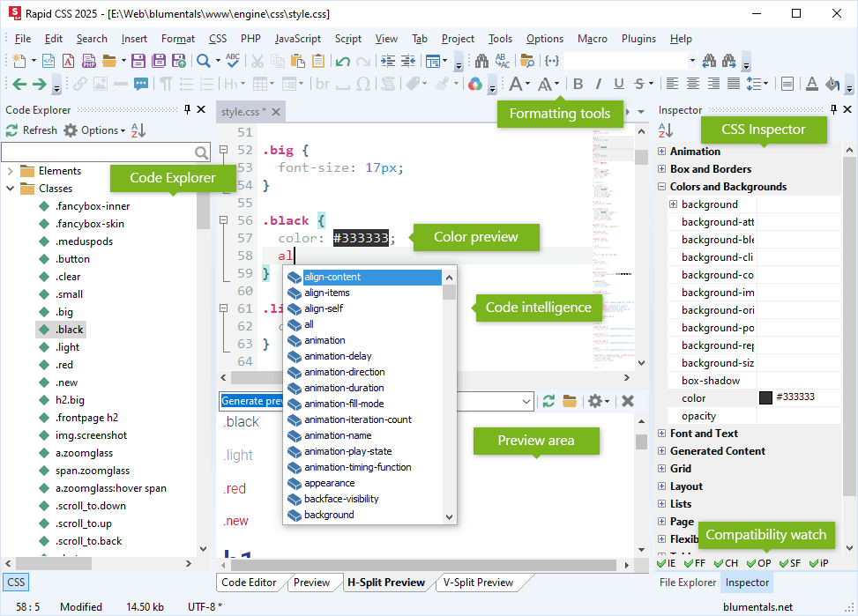Toggle the Code Explorer pin
The height and width of the screenshot is (616, 858).
(186, 109)
